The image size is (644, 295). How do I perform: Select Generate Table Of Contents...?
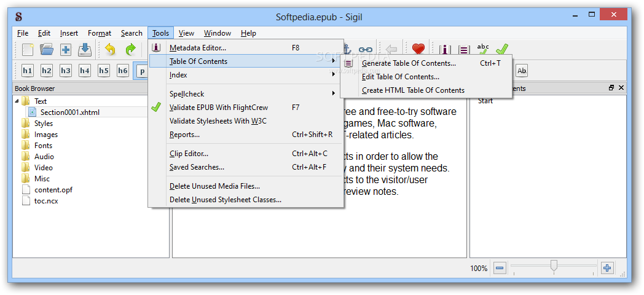click(426, 63)
